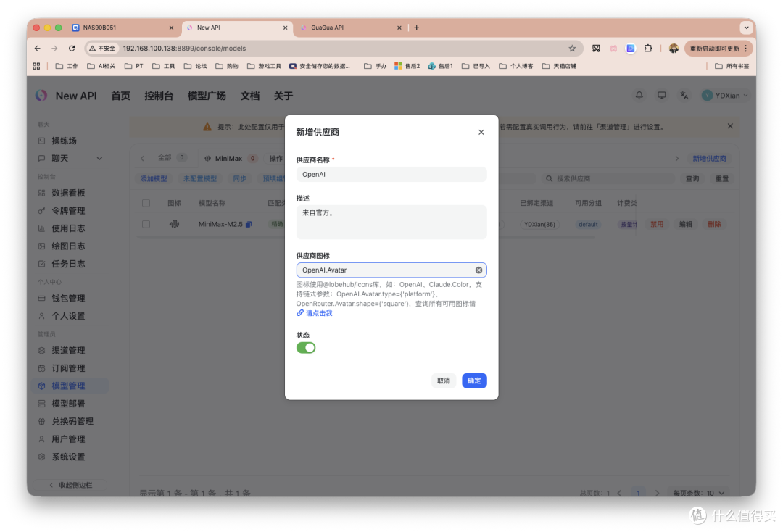This screenshot has width=783, height=532.
Task: Click the 描述 text area
Action: click(x=391, y=222)
